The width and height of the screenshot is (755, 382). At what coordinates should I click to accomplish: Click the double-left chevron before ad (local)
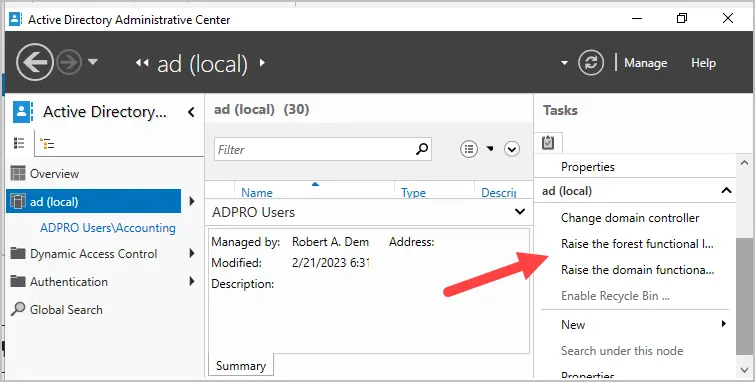tap(142, 63)
